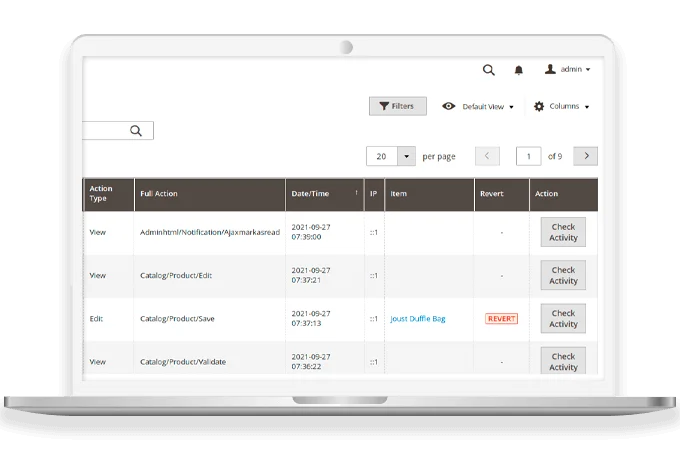Open the notifications bell icon
This screenshot has height=450, width=680.
[x=518, y=70]
